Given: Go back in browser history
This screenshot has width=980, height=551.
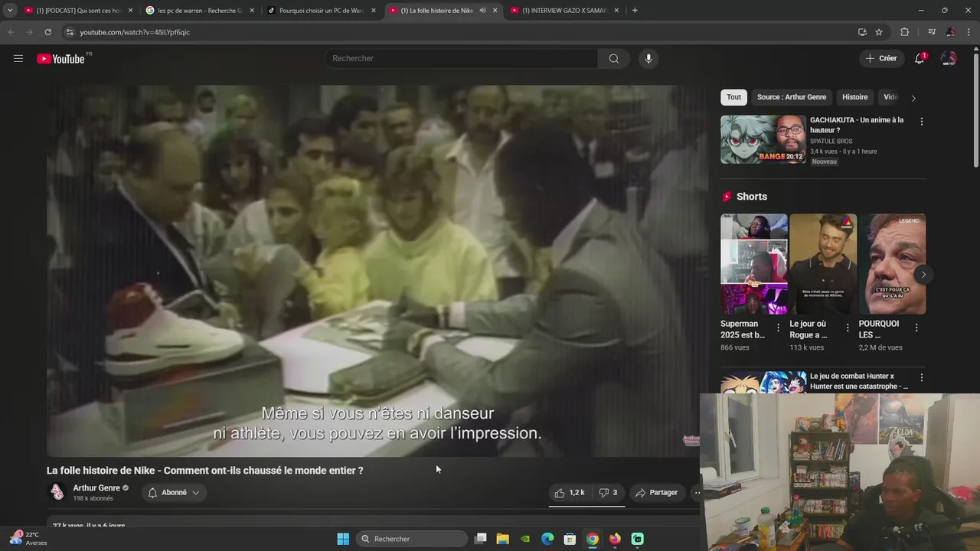Looking at the screenshot, I should pyautogui.click(x=11, y=32).
